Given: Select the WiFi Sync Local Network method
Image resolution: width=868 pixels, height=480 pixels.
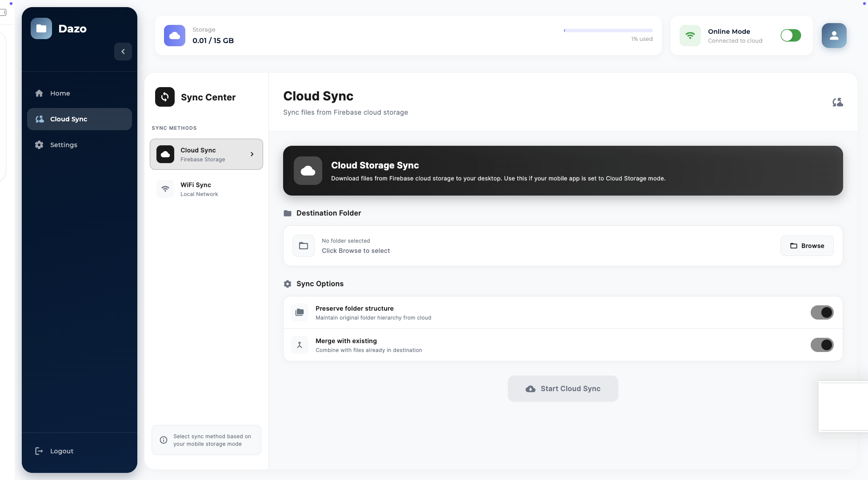Looking at the screenshot, I should click(x=206, y=189).
